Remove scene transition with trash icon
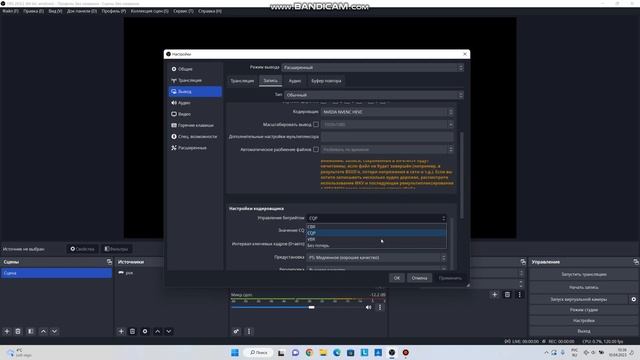Screen dimensions: 640x360 [507, 294]
